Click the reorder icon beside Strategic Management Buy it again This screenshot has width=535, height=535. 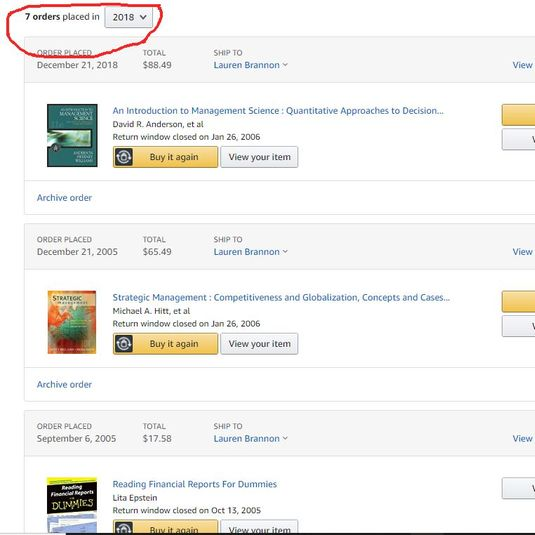click(x=124, y=344)
